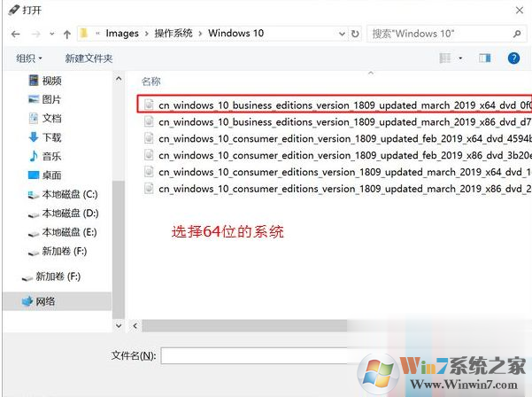The height and width of the screenshot is (397, 532).
Task: Select business editions march 2019 x86 file
Action: coord(337,121)
